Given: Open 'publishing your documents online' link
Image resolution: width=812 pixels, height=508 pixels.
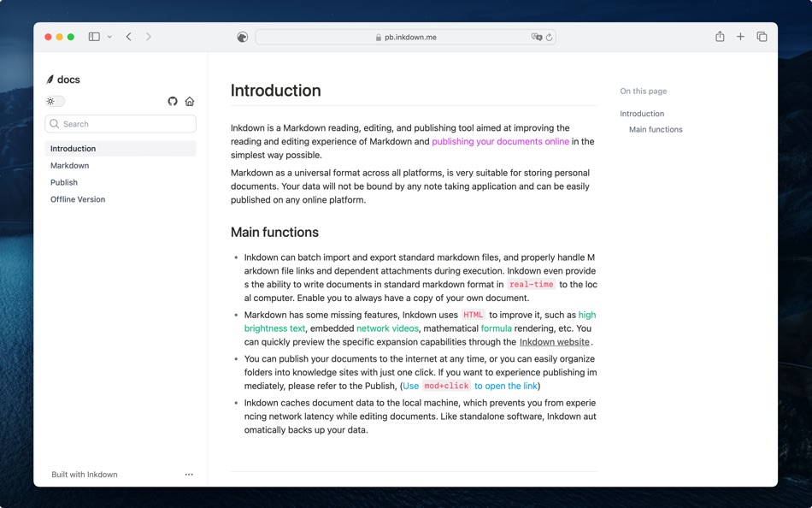Looking at the screenshot, I should [x=500, y=141].
